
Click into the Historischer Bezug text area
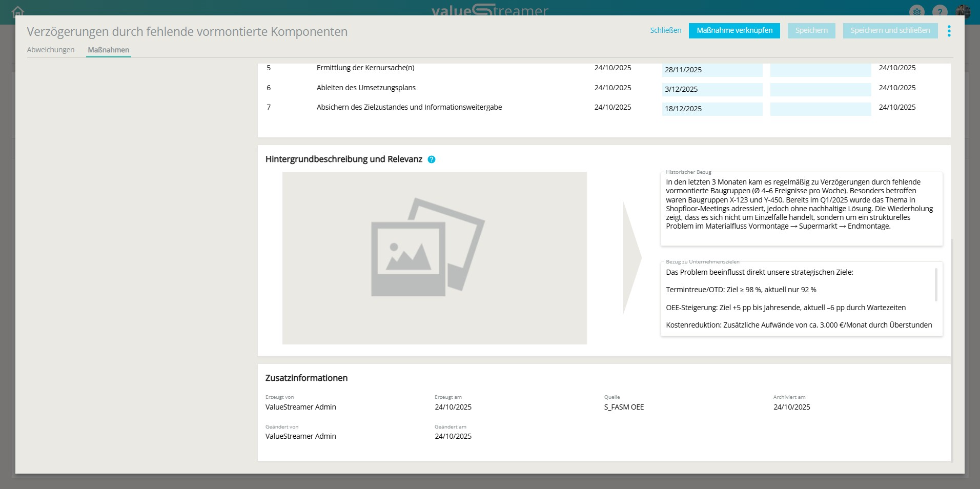(x=801, y=209)
